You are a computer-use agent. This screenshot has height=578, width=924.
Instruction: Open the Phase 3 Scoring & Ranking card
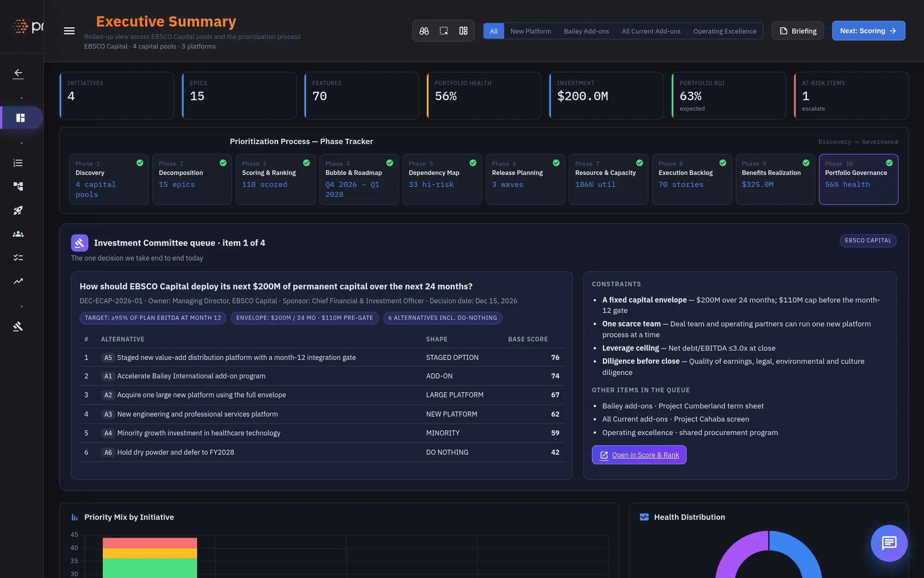click(275, 179)
